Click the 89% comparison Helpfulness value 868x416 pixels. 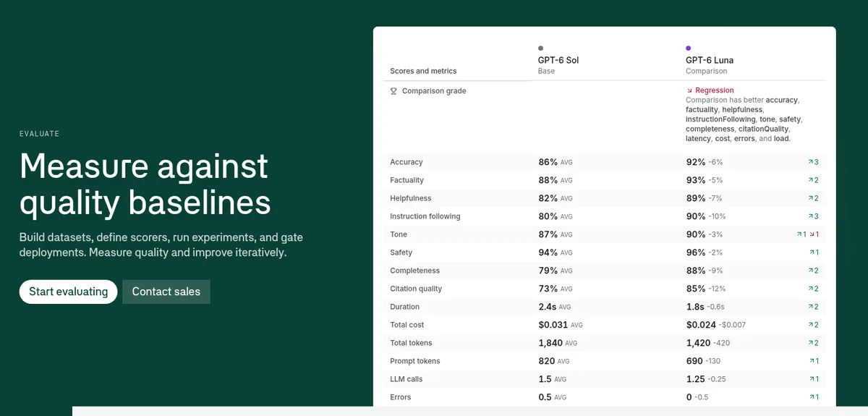(696, 198)
